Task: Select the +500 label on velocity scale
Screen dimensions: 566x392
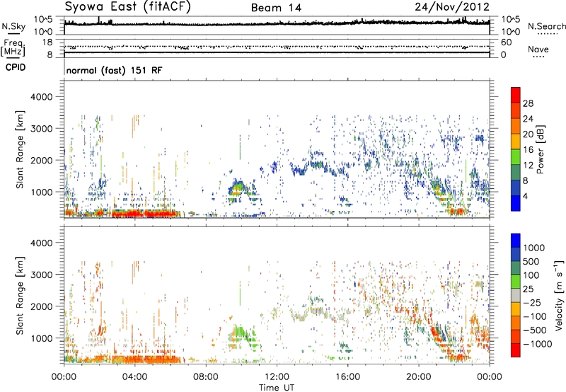Action: point(531,262)
